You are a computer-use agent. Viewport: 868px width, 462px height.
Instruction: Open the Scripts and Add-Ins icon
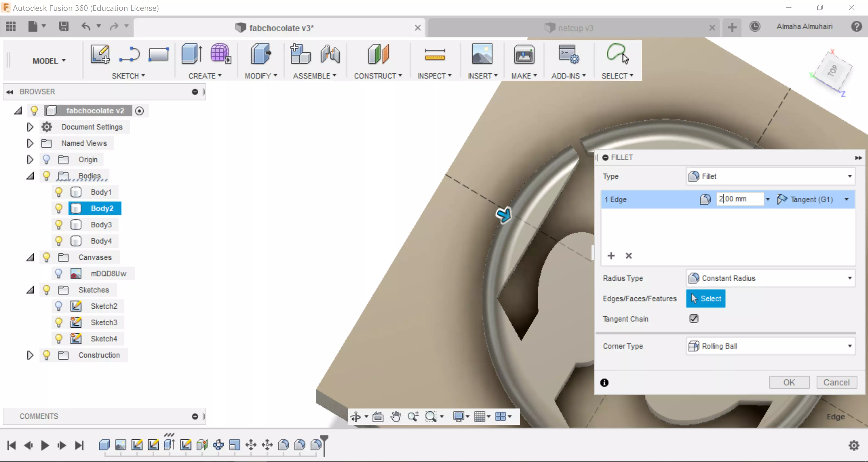(x=568, y=55)
